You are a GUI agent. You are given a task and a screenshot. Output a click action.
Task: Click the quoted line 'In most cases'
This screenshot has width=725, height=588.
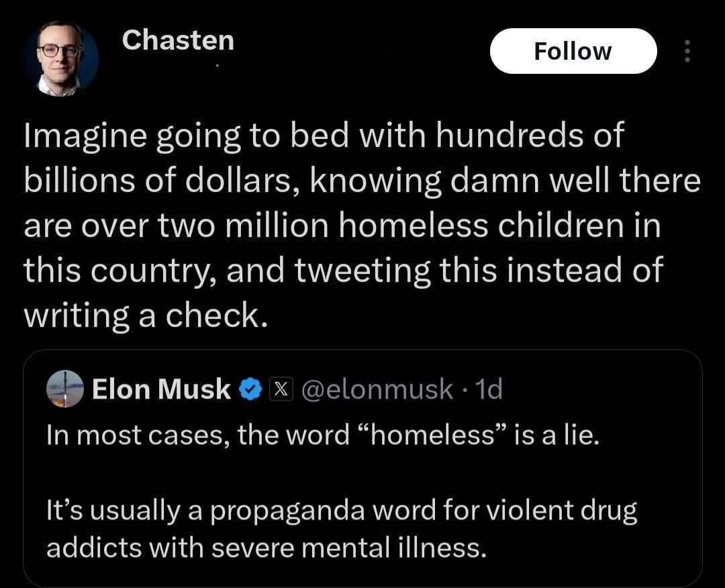click(322, 435)
